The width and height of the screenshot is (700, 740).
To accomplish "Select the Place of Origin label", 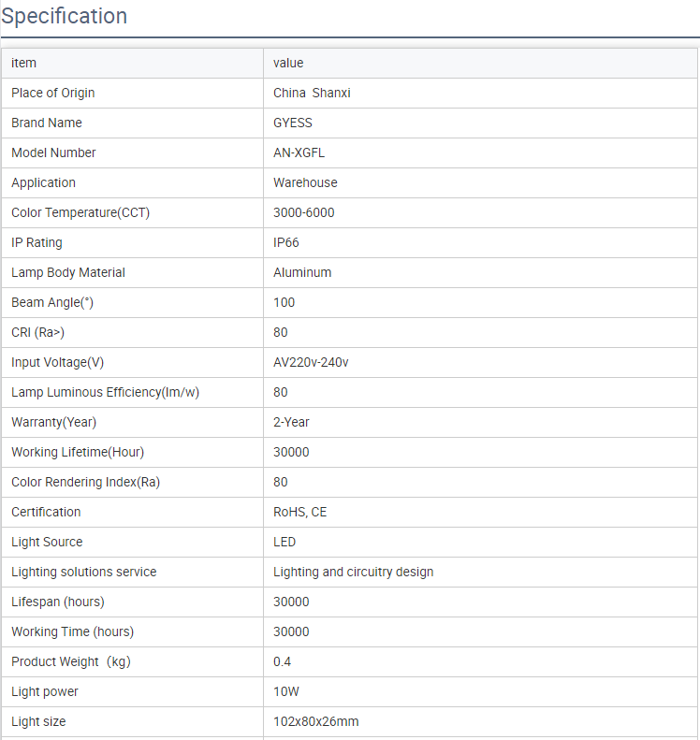I will pos(52,93).
